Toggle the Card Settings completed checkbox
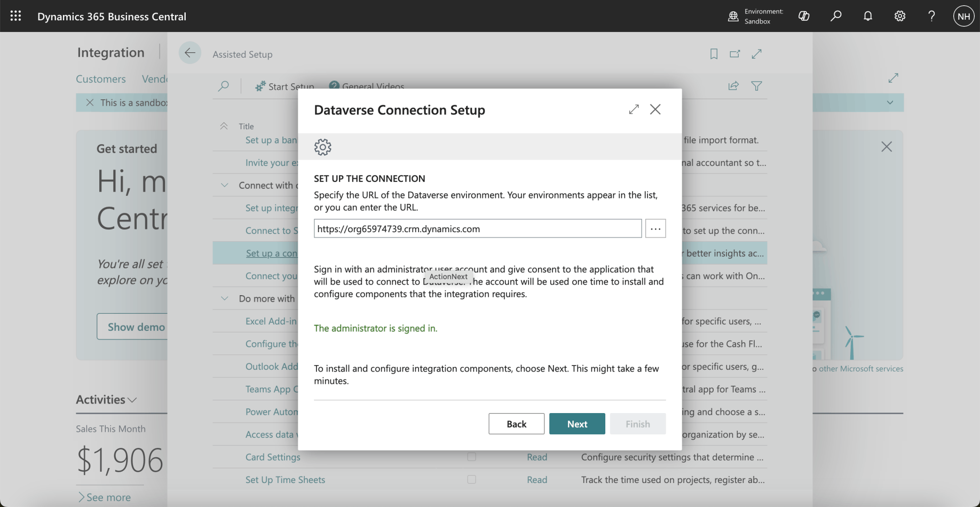 (x=471, y=457)
